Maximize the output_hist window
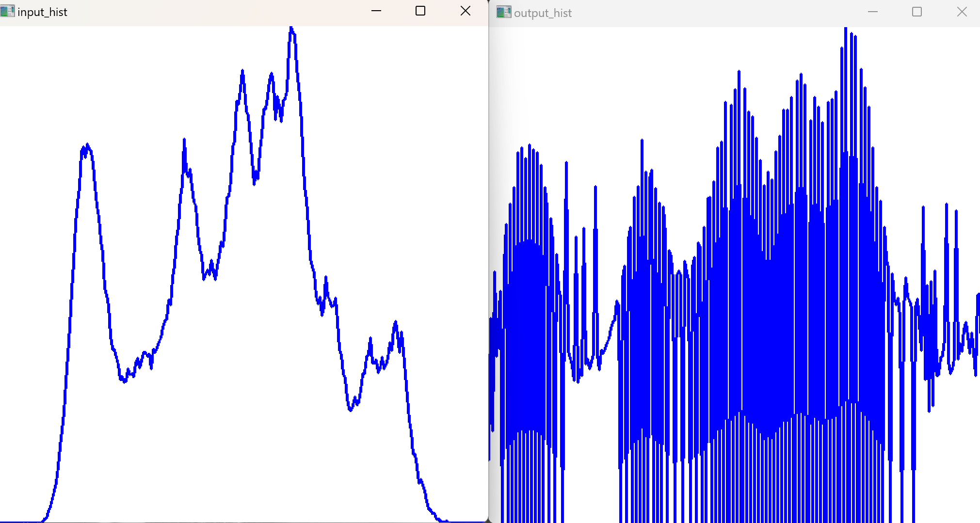The width and height of the screenshot is (980, 523). click(917, 12)
